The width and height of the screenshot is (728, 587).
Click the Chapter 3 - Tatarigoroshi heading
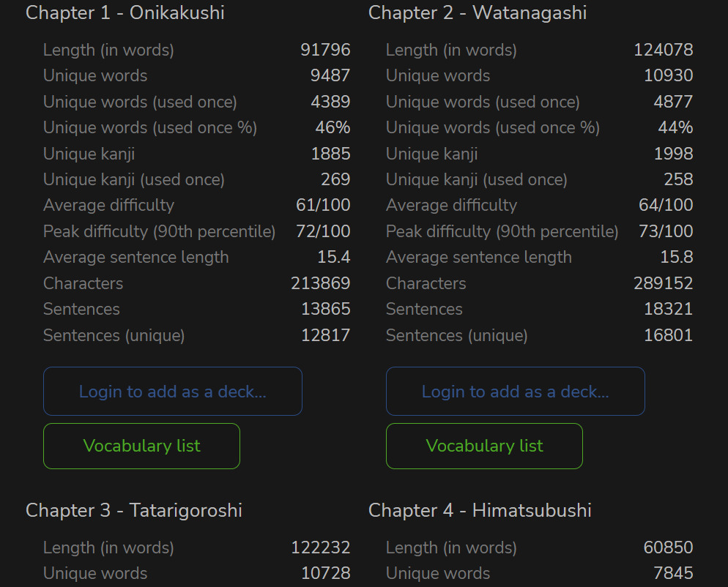tap(134, 510)
